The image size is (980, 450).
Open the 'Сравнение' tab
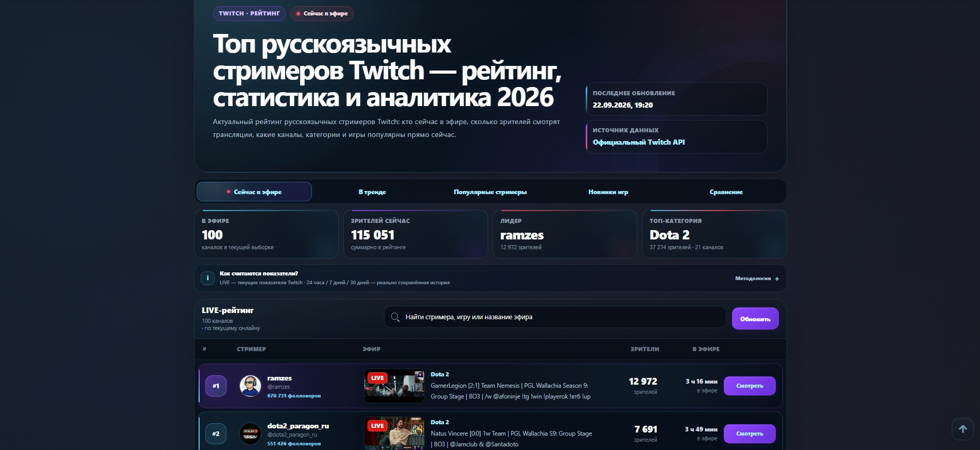pos(726,192)
